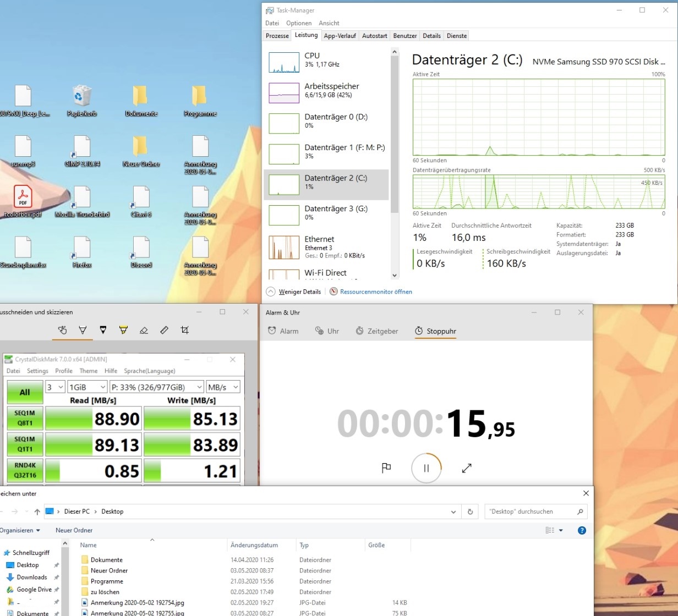Open the MB/s unit dropdown
This screenshot has height=616, width=678.
click(223, 387)
